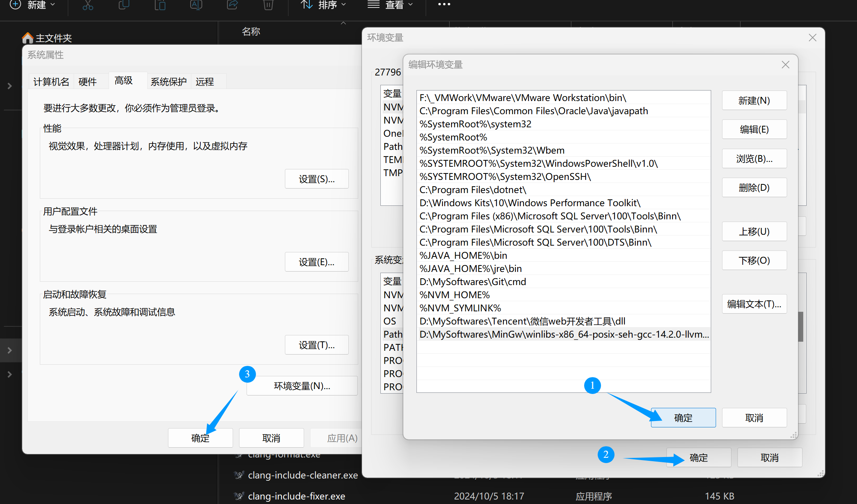857x504 pixels.
Task: Click 设置(T)... under 启动和故障恢复
Action: click(316, 345)
